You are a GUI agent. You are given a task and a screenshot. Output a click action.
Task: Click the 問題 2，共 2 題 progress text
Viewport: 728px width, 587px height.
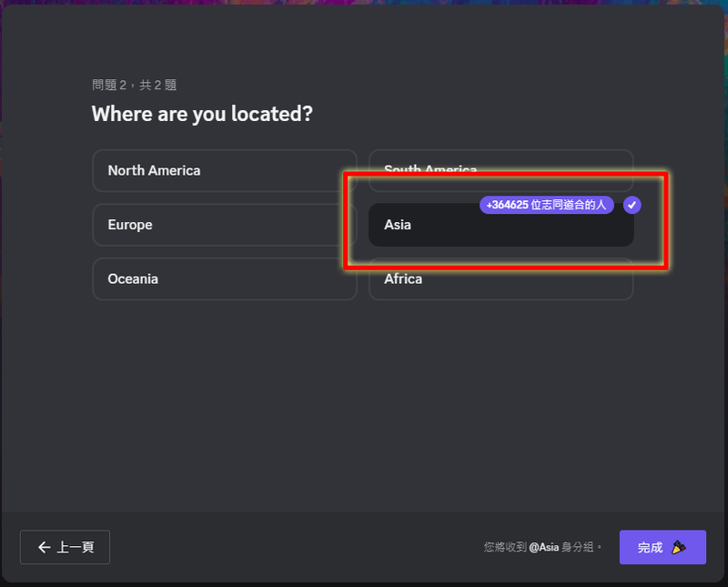[x=134, y=85]
